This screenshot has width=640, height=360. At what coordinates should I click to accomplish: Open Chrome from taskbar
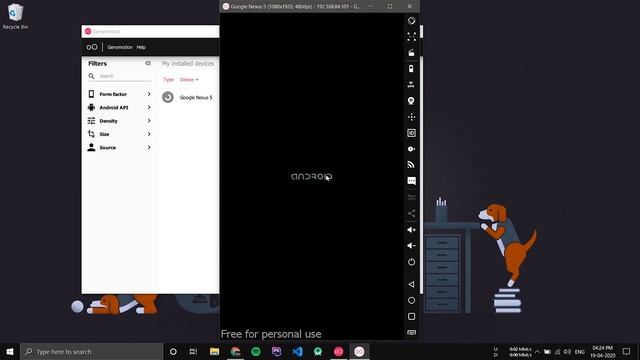(x=235, y=351)
